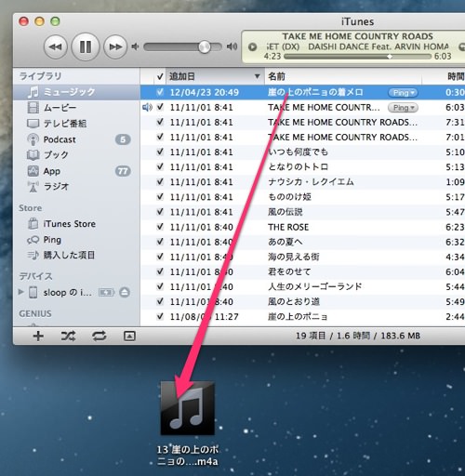Viewport: 465px width, 476px height.
Task: Click the low volume speaker icon
Action: (135, 46)
